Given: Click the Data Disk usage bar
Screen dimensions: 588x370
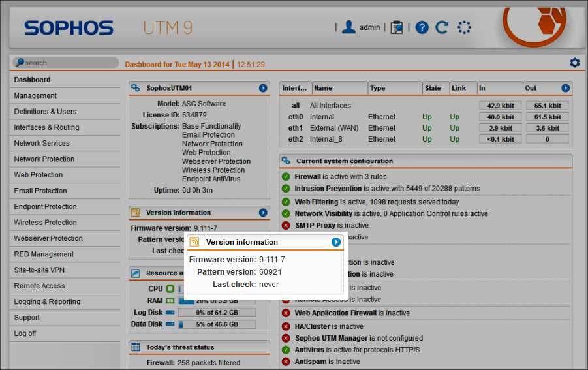Looking at the screenshot, I should pyautogui.click(x=217, y=324).
